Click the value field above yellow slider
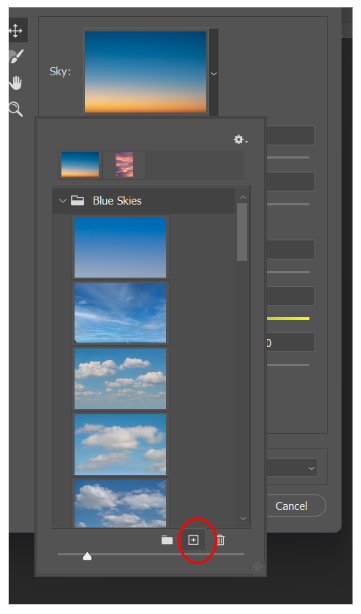 pyautogui.click(x=291, y=296)
